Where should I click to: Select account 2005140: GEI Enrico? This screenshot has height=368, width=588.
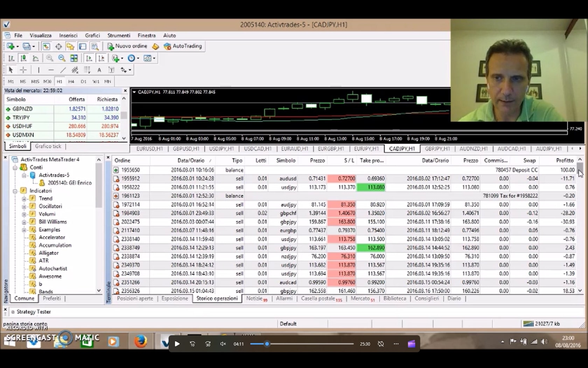[x=69, y=183]
